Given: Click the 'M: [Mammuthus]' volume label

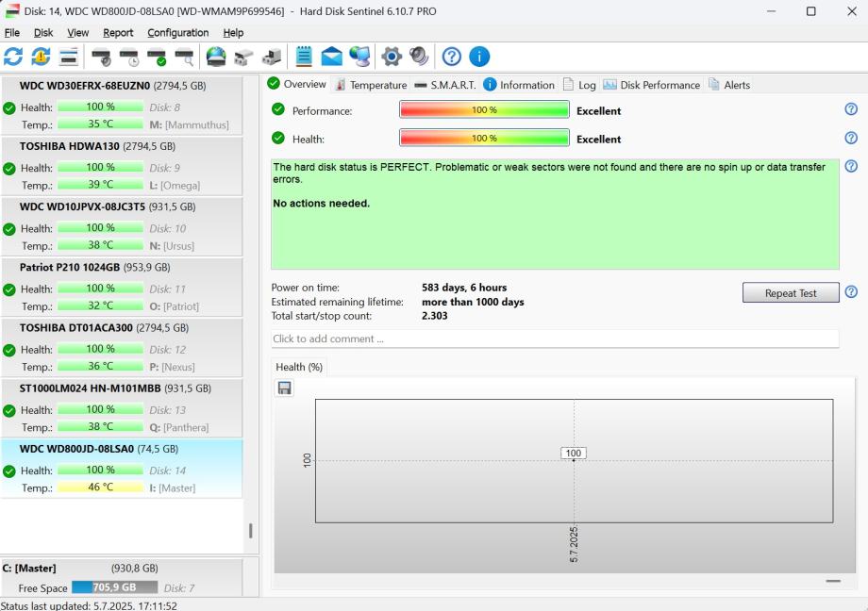Looking at the screenshot, I should [x=189, y=125].
